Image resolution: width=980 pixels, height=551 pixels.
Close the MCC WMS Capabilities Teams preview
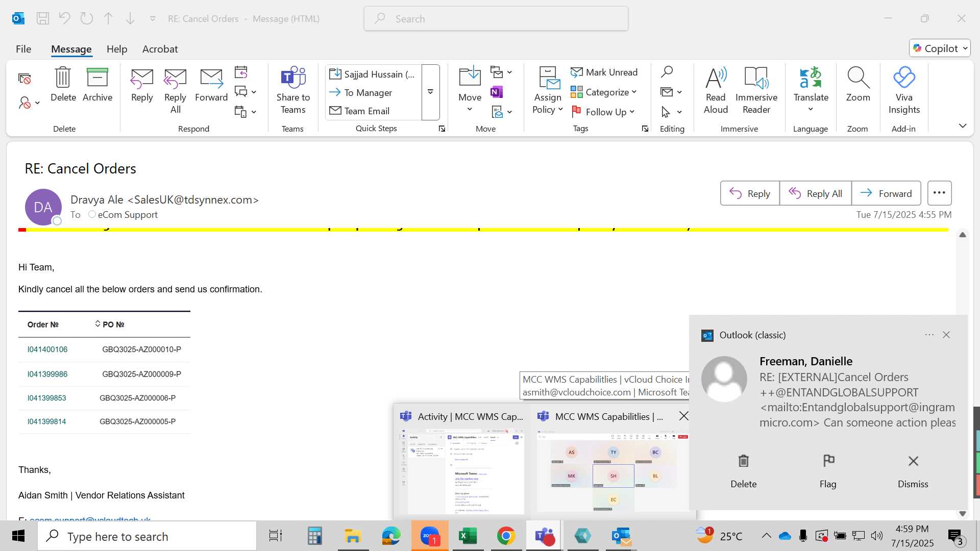tap(684, 416)
